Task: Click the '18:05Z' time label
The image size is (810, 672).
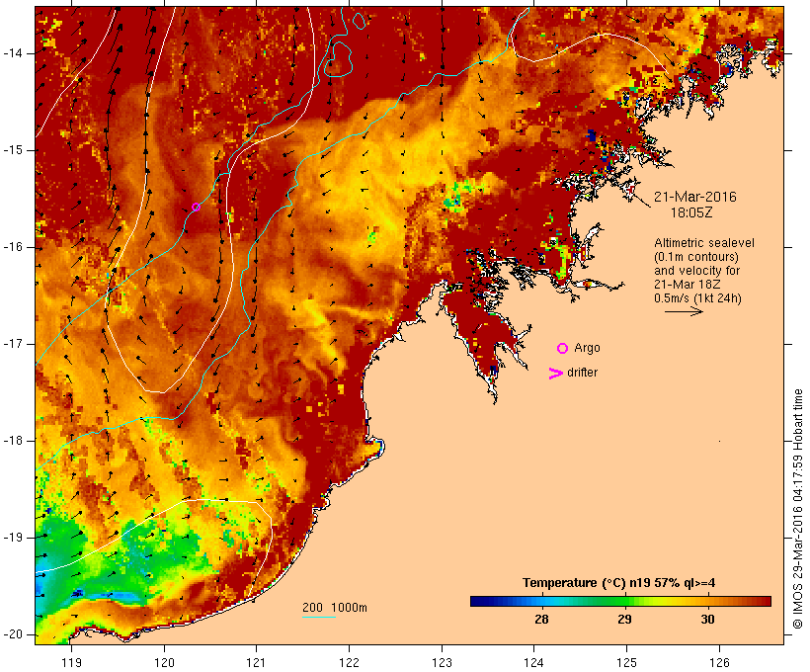Action: tap(691, 212)
